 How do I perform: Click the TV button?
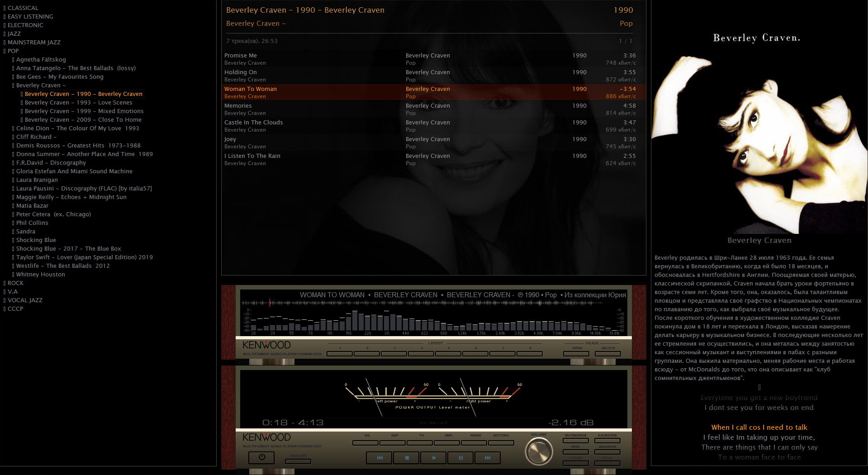(420, 443)
